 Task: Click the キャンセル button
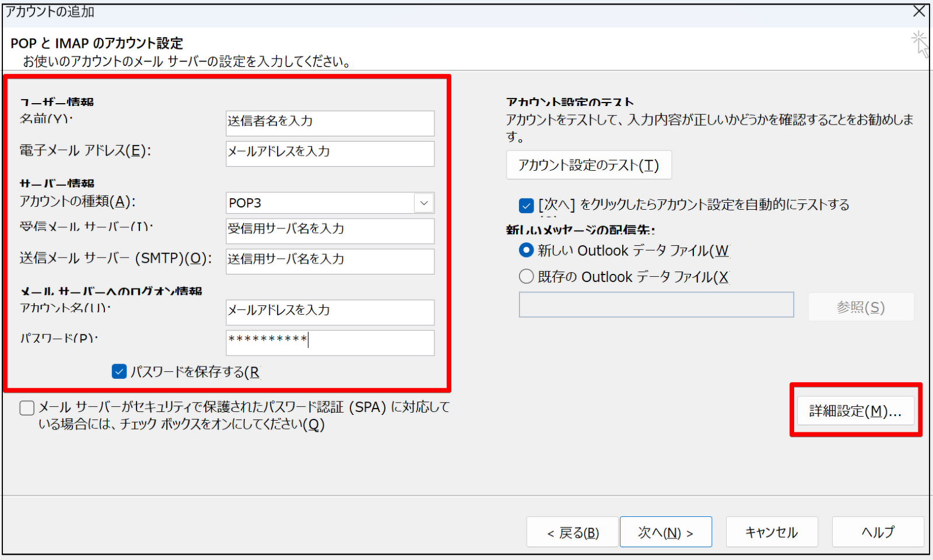771,532
